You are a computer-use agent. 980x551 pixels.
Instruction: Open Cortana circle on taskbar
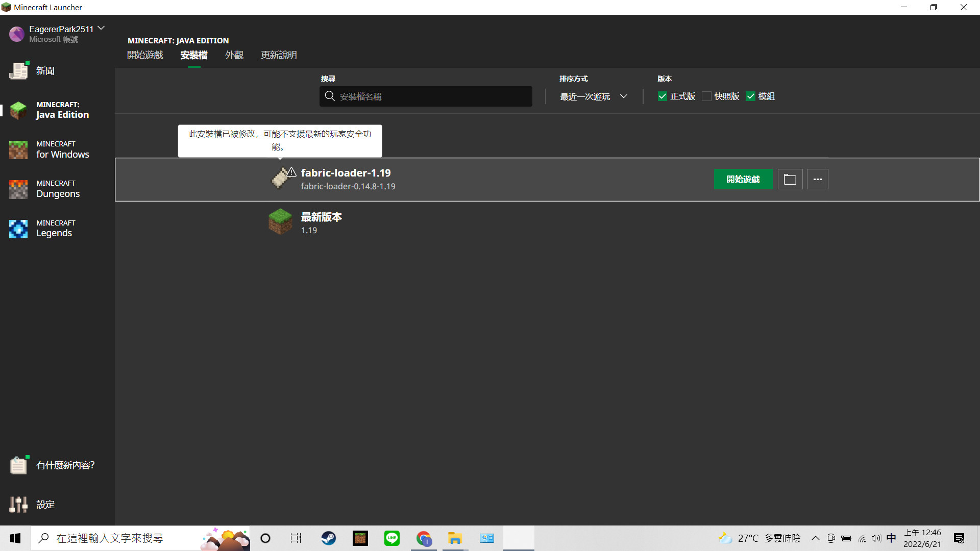click(265, 538)
